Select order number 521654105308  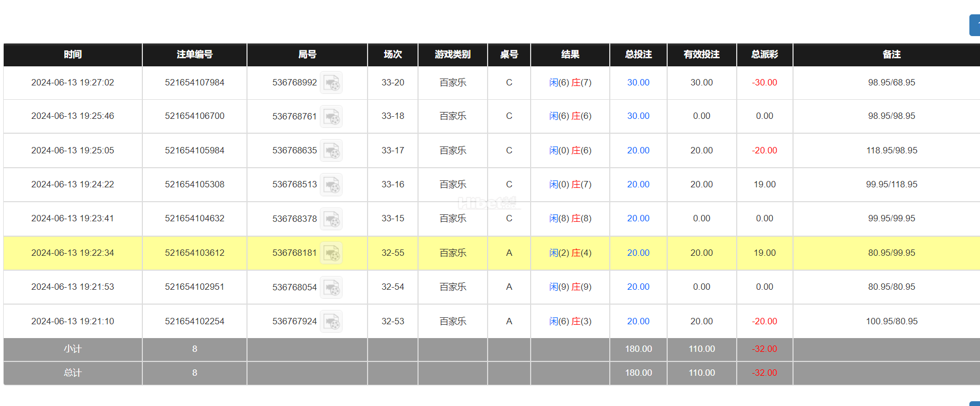(x=194, y=184)
